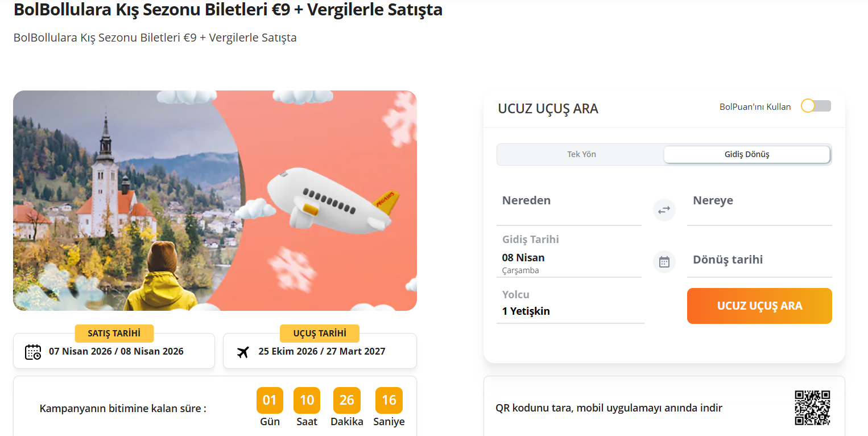
Task: Open the Nereden departure field
Action: coord(569,207)
